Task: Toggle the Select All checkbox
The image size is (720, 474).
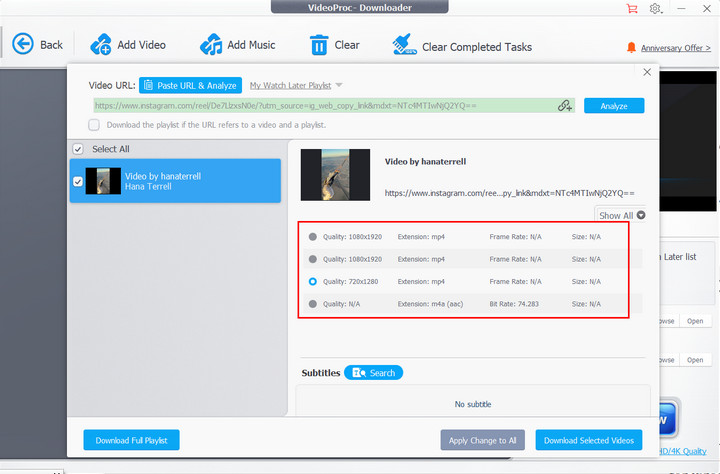Action: [78, 149]
